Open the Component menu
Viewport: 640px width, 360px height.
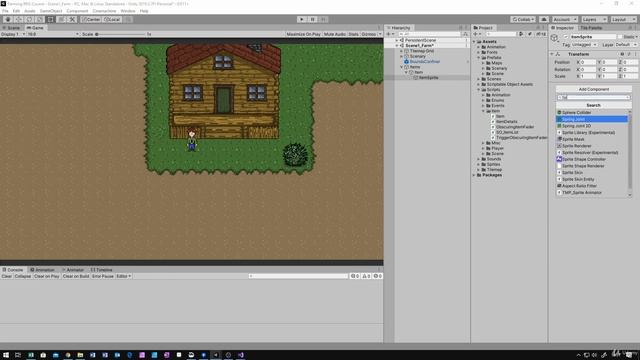click(x=77, y=11)
